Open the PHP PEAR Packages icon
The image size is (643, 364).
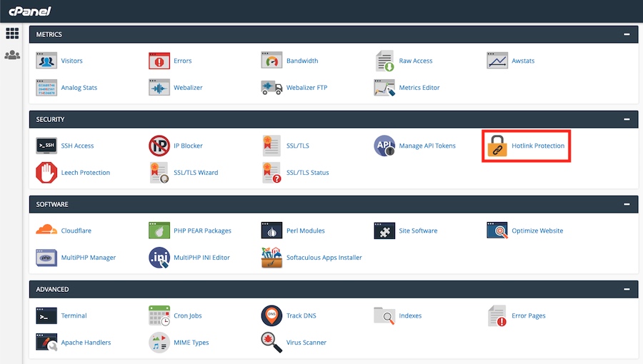pyautogui.click(x=159, y=231)
